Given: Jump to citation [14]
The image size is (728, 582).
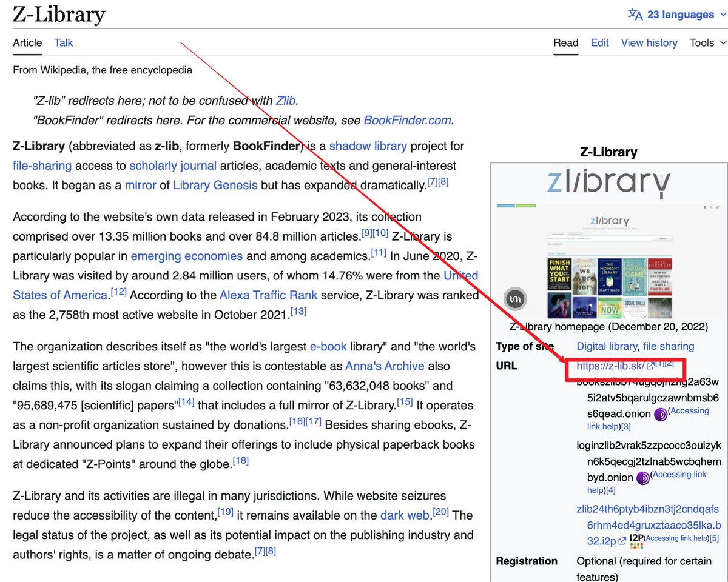Looking at the screenshot, I should pos(186,401).
